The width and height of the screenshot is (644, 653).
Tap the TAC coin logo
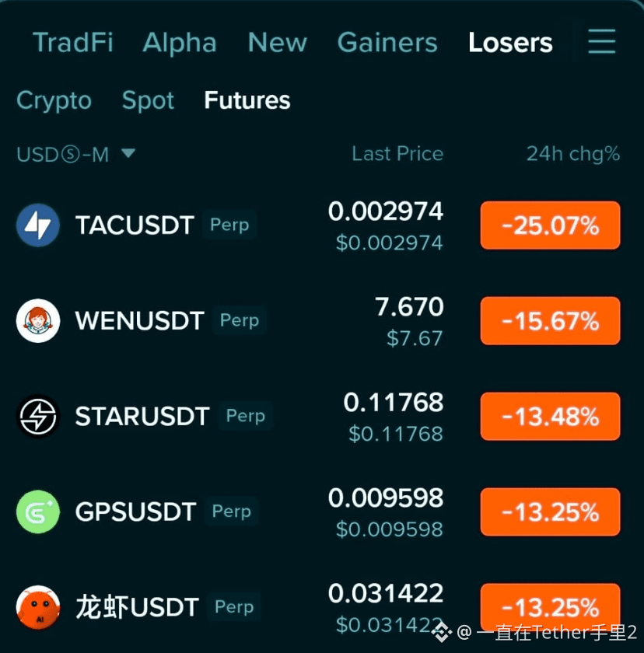[x=38, y=225]
